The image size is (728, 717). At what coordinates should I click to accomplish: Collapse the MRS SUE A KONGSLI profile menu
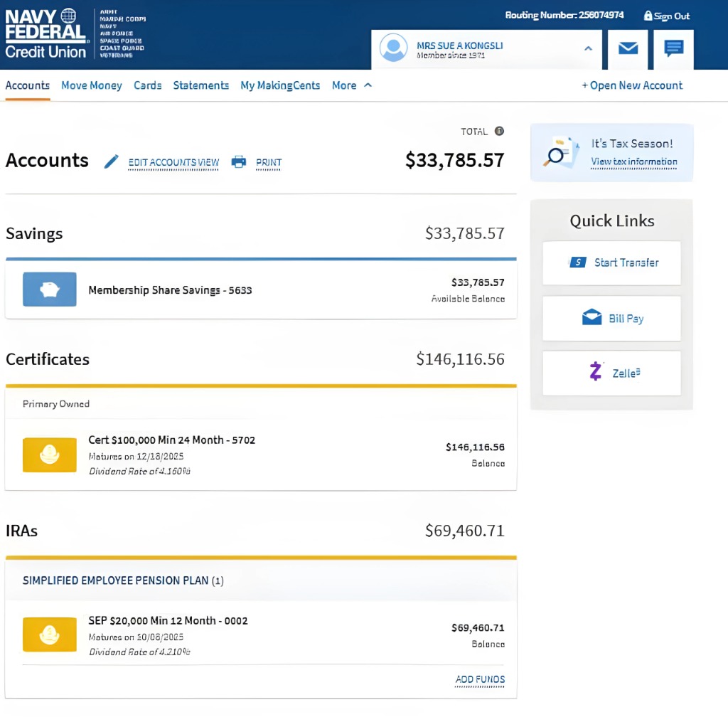pyautogui.click(x=588, y=48)
